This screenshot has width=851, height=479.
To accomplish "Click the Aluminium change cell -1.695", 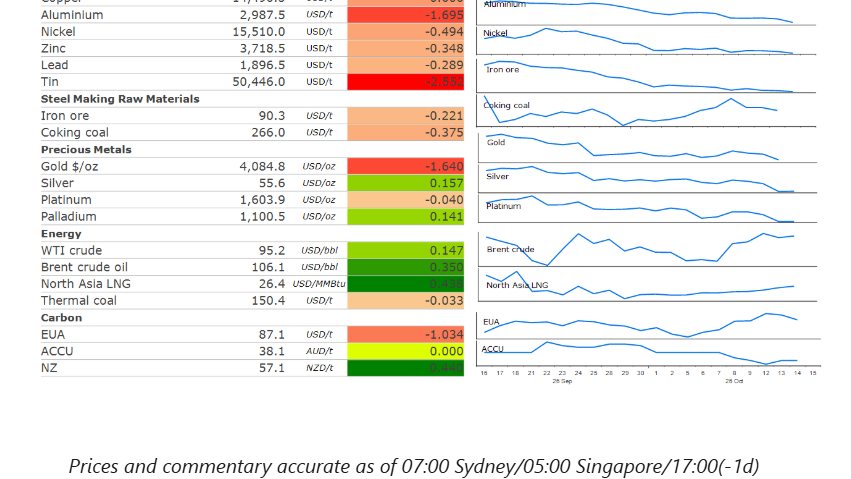I will click(405, 15).
